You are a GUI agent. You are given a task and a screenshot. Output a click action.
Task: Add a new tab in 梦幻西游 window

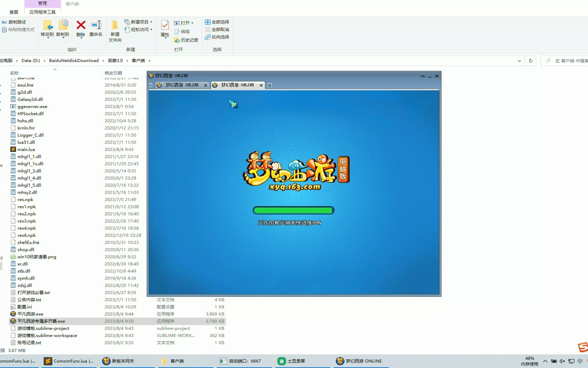pyautogui.click(x=269, y=85)
